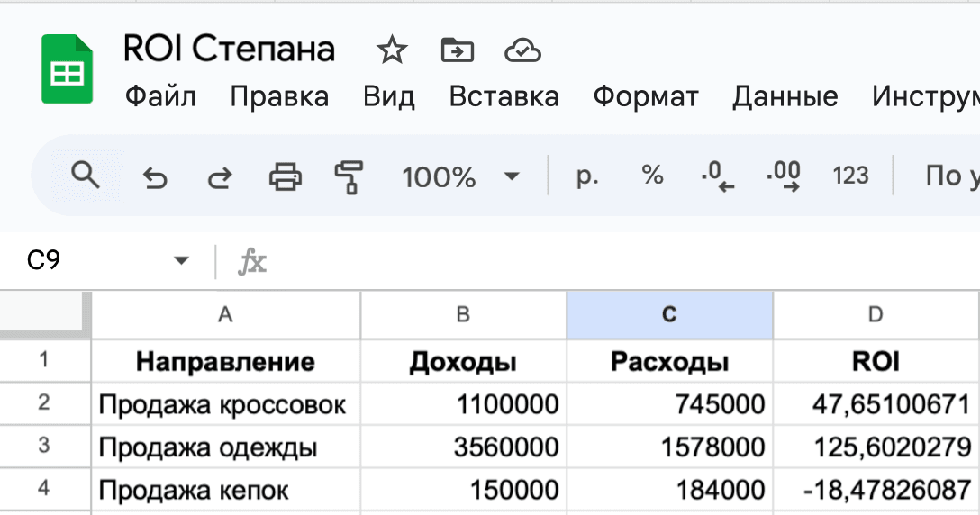Viewport: 980px width, 515px height.
Task: Open the Данные menu
Action: (x=785, y=97)
